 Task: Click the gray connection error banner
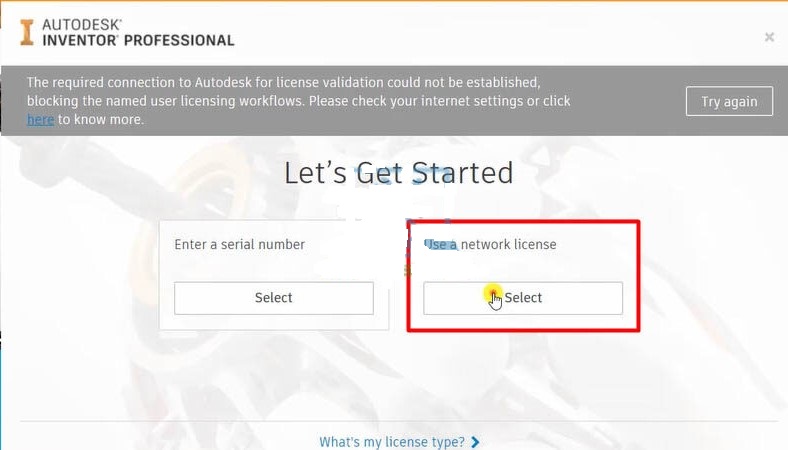630,118
